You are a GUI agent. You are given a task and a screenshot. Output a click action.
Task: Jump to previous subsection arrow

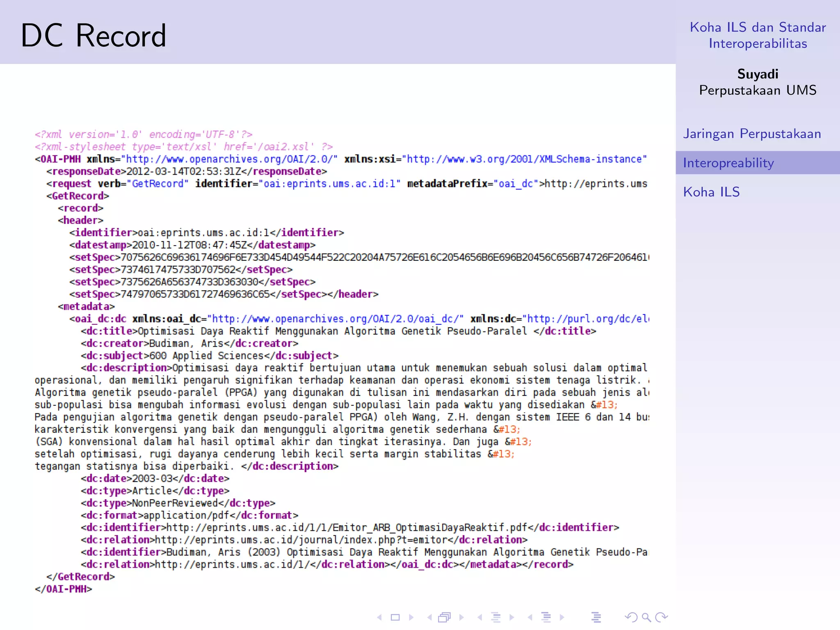click(479, 617)
